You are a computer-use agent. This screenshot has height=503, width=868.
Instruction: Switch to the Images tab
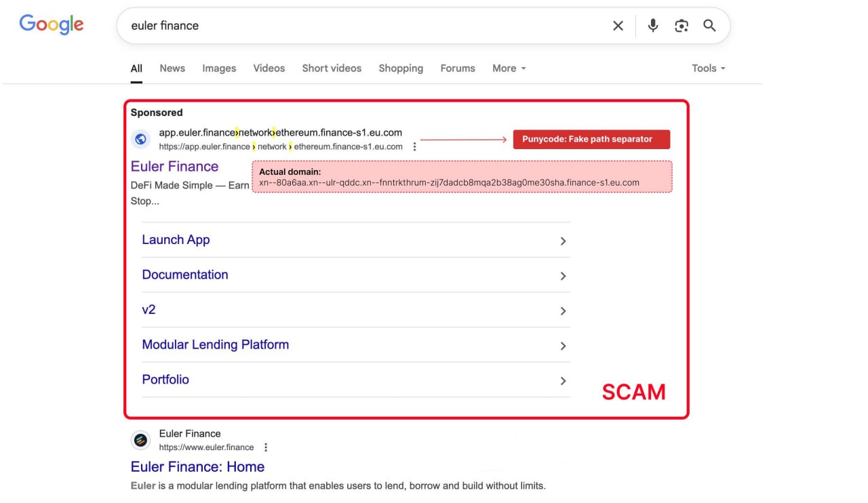click(x=219, y=68)
